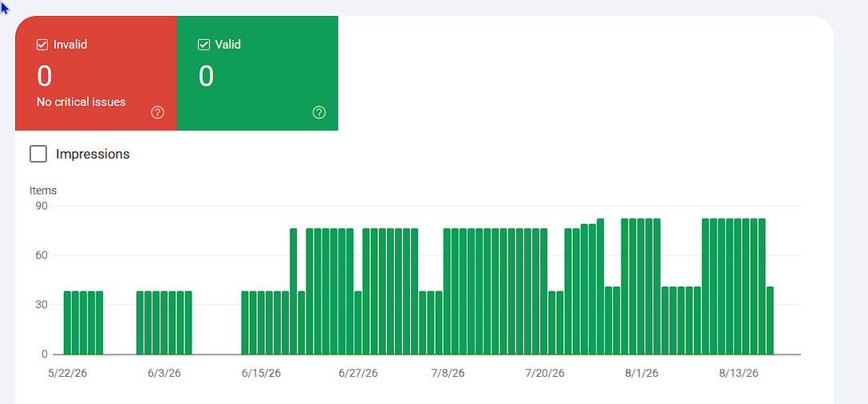Click the 90 value on y-axis
This screenshot has width=868, height=404.
point(42,206)
